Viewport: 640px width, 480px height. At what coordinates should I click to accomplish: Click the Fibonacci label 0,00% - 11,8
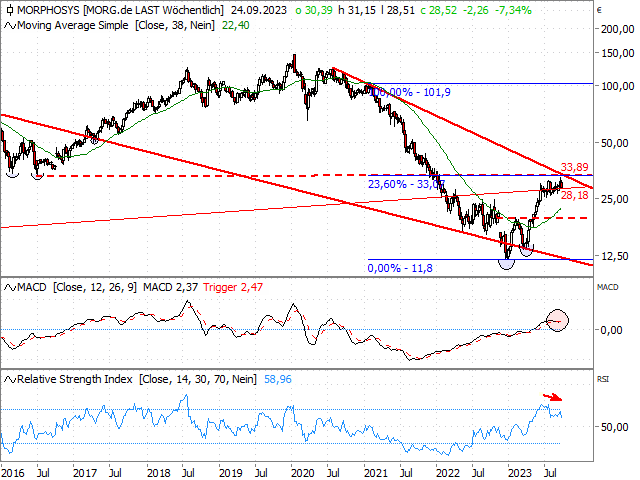coord(400,268)
